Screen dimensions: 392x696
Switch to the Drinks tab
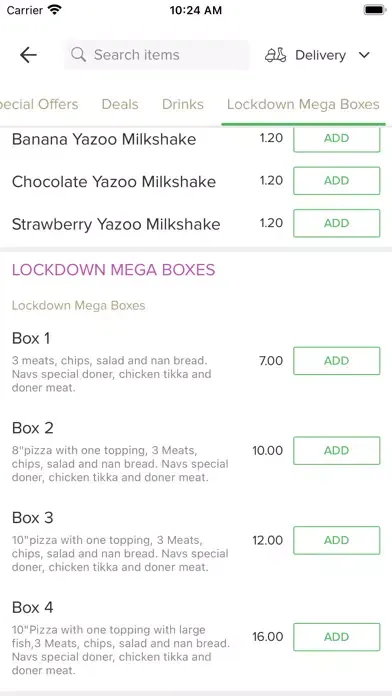pyautogui.click(x=182, y=104)
